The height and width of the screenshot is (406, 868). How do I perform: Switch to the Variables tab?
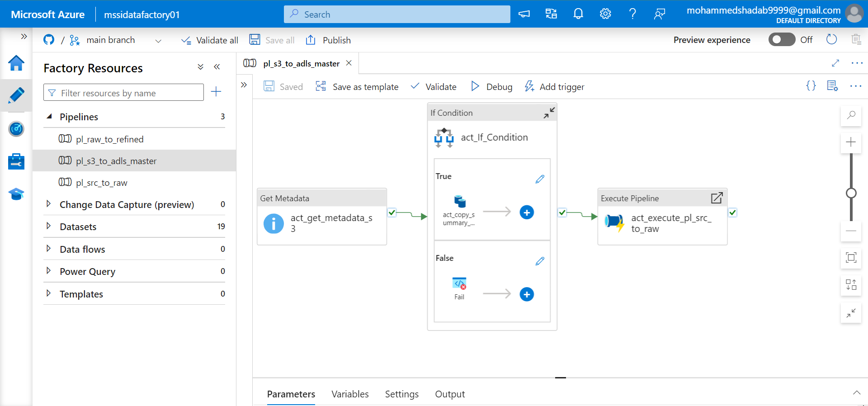350,394
